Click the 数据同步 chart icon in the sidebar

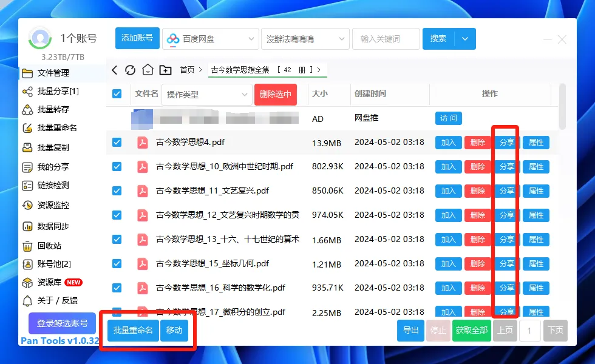(x=27, y=226)
